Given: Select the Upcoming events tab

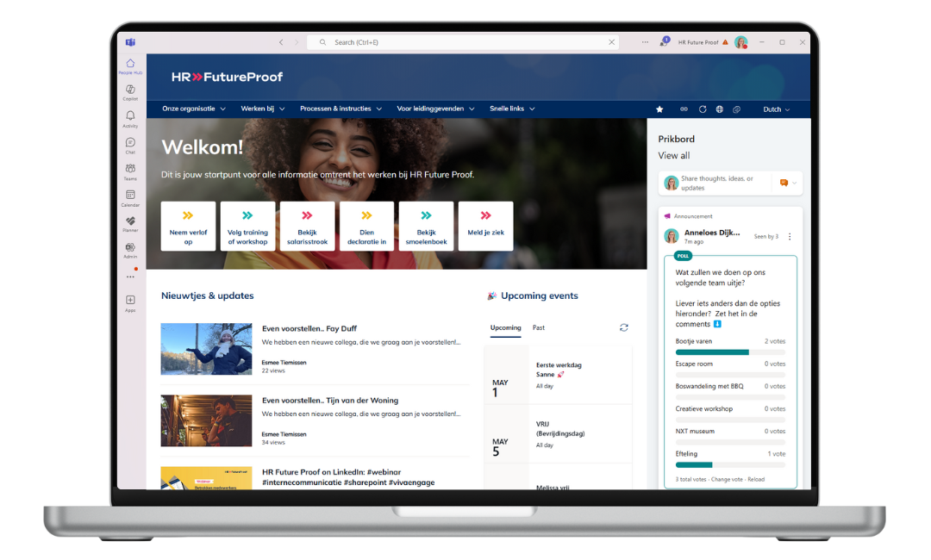Looking at the screenshot, I should (505, 327).
